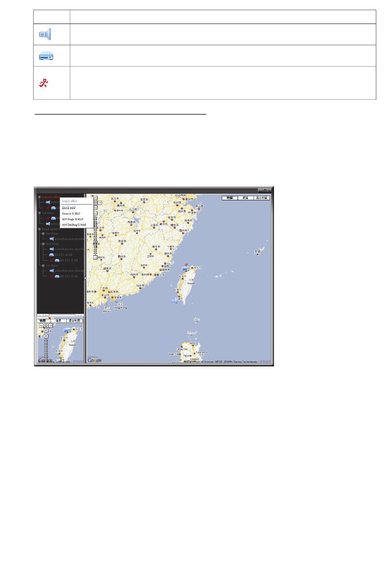
Task: Pan mini map left arrow
Action: 41,325
